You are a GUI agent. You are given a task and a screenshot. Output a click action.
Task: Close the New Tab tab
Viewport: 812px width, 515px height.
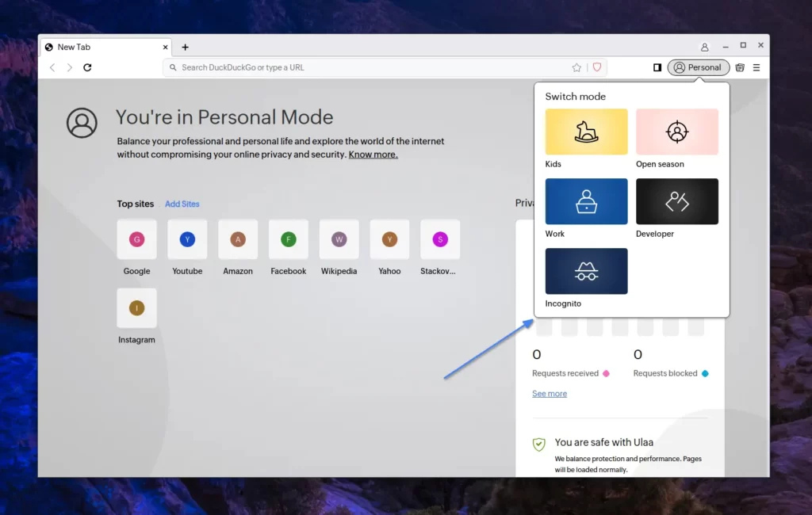166,47
